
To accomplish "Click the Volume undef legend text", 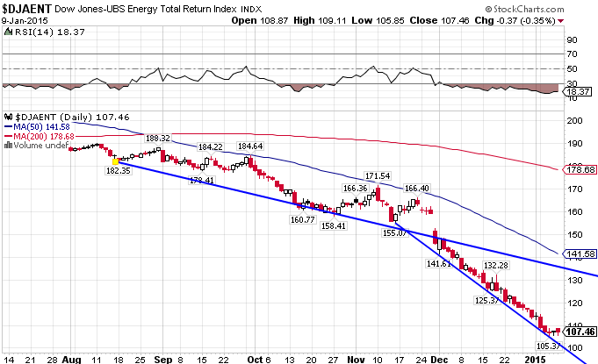I will (x=40, y=145).
